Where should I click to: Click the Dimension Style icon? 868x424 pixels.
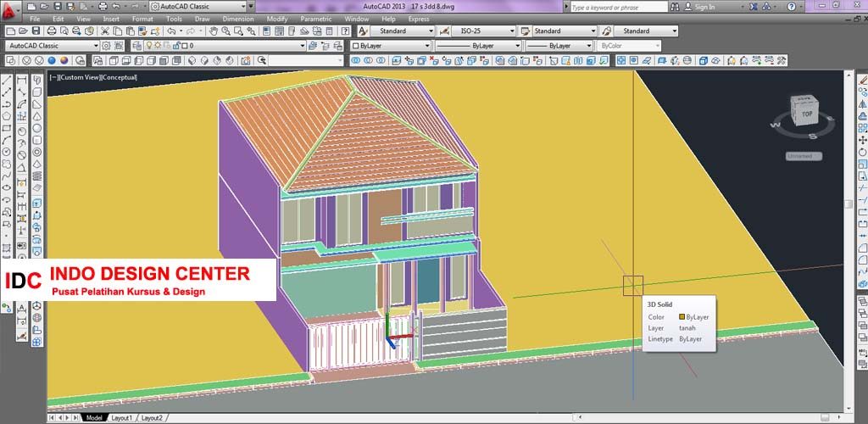444,31
